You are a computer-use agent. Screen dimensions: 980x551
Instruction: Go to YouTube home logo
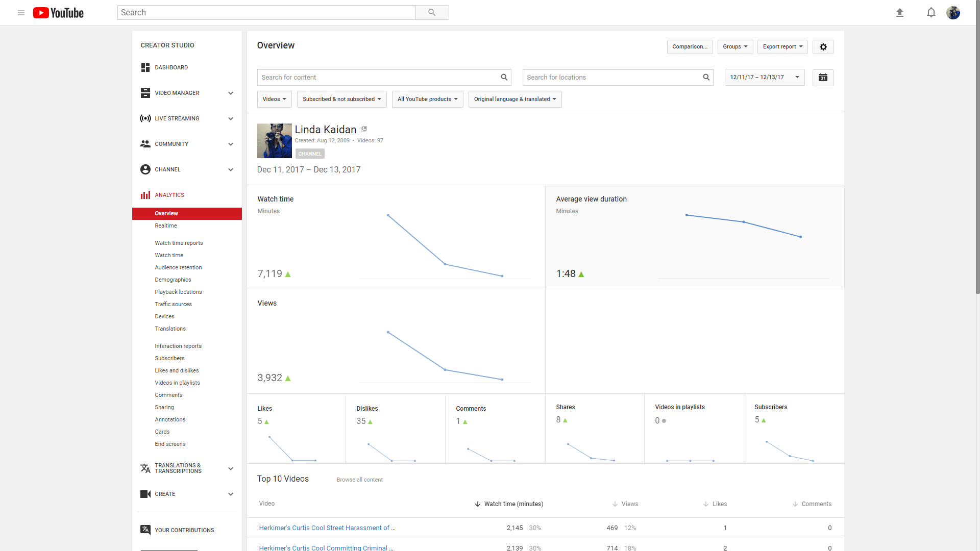[58, 13]
